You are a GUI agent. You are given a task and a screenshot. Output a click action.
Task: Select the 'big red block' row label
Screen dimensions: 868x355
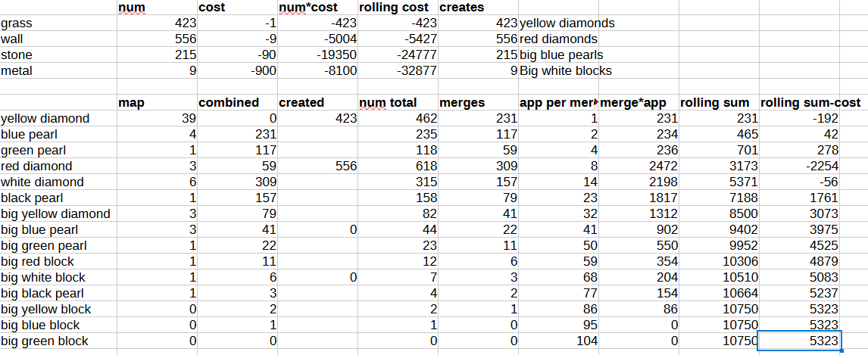click(x=58, y=261)
